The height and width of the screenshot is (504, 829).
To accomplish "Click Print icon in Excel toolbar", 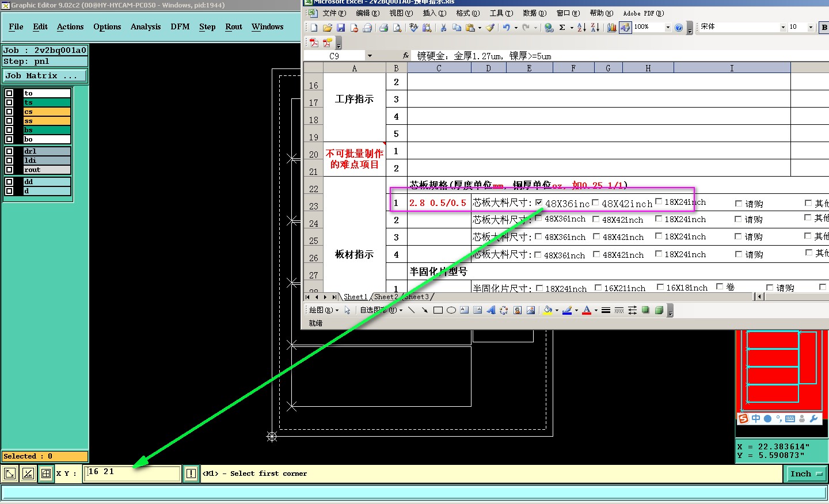I will (383, 27).
